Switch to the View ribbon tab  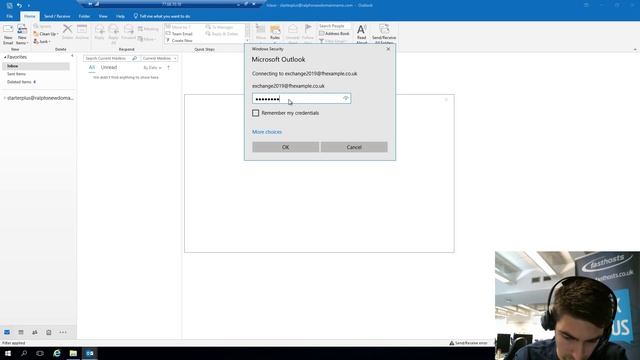tap(103, 16)
